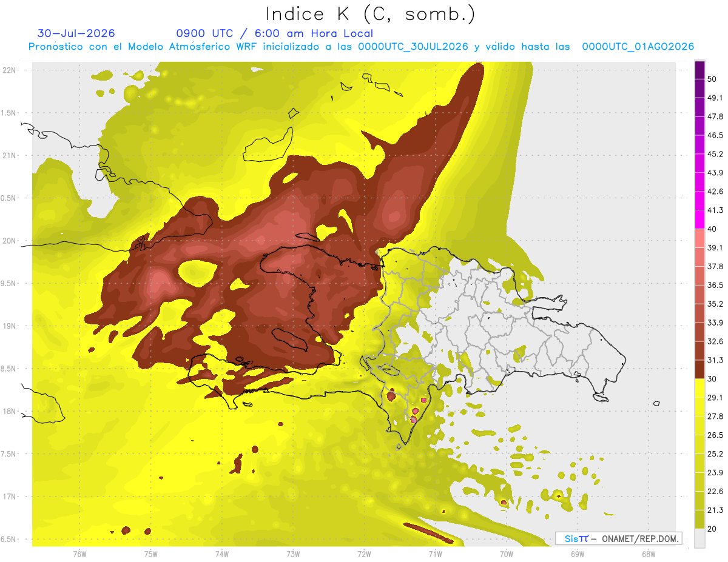The height and width of the screenshot is (562, 728).
Task: Click the '22.6' color scale label
Action: (x=715, y=491)
